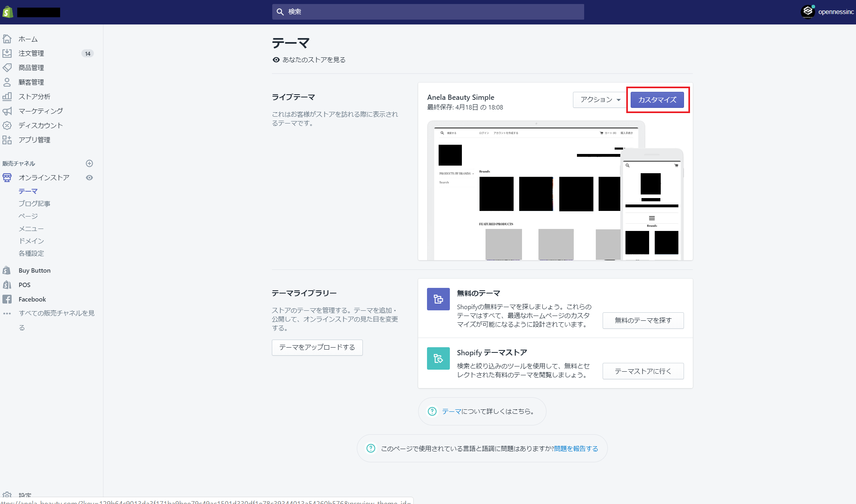The height and width of the screenshot is (504, 856).
Task: Click the Analytics bar chart icon
Action: pyautogui.click(x=7, y=97)
